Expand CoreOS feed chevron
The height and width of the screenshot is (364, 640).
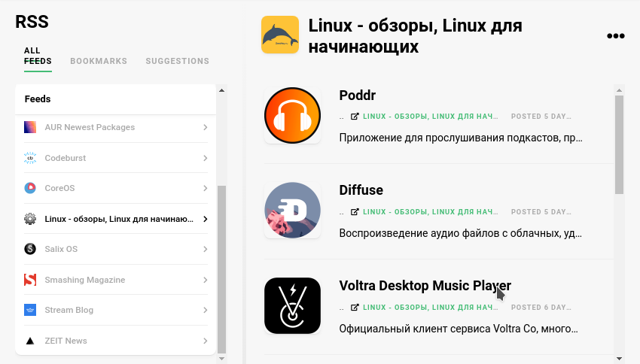pyautogui.click(x=206, y=188)
